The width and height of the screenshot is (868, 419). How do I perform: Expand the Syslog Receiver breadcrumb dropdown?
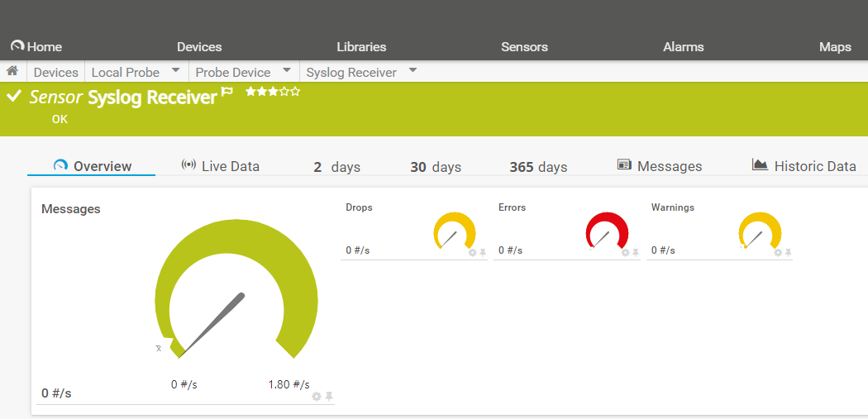click(x=413, y=71)
